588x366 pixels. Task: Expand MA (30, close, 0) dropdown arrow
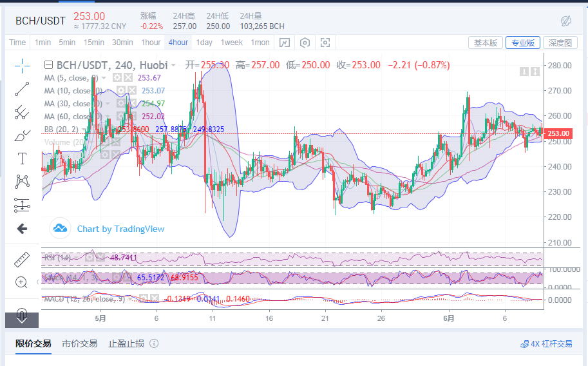click(108, 104)
